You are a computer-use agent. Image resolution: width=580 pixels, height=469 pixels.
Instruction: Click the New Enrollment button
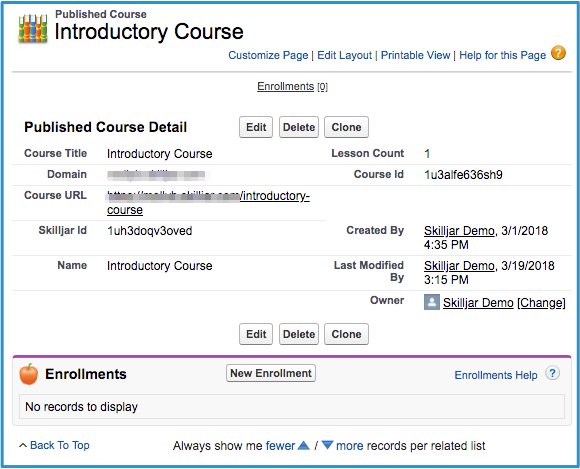tap(271, 373)
